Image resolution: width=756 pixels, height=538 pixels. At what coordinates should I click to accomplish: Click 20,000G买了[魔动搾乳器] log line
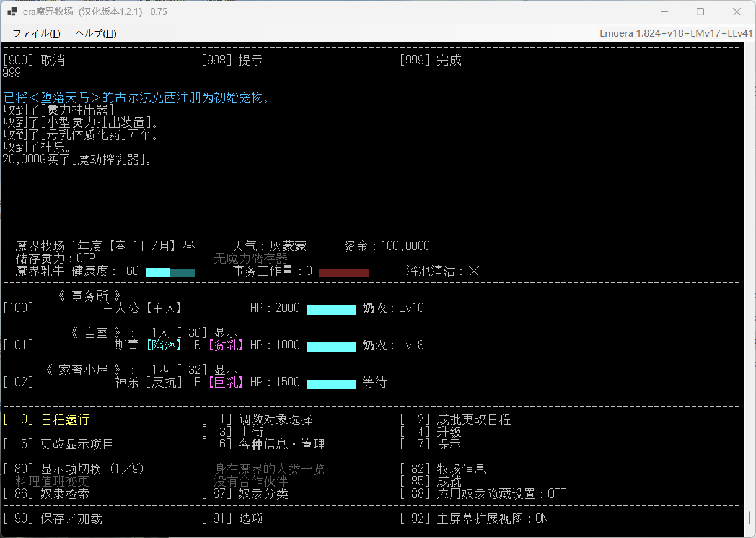point(77,160)
